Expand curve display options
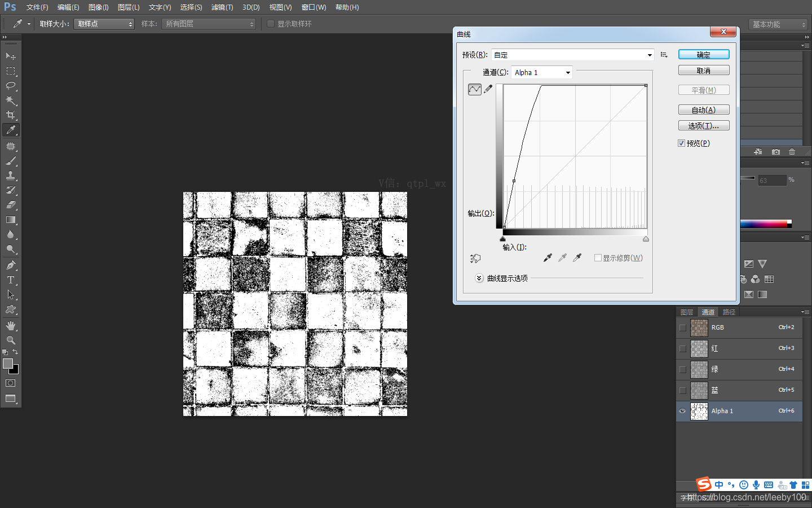 click(x=479, y=278)
